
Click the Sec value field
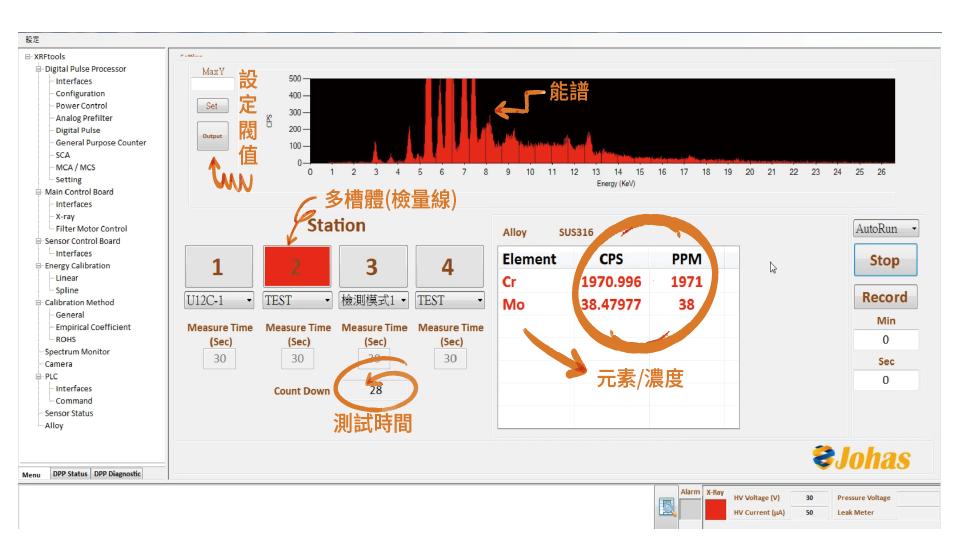click(885, 380)
